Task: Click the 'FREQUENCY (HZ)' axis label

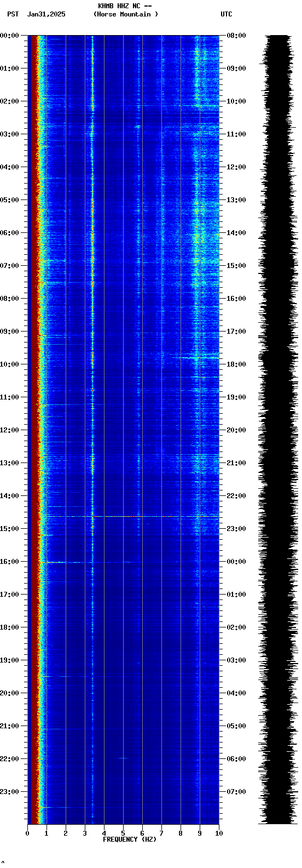Action: pos(130,840)
